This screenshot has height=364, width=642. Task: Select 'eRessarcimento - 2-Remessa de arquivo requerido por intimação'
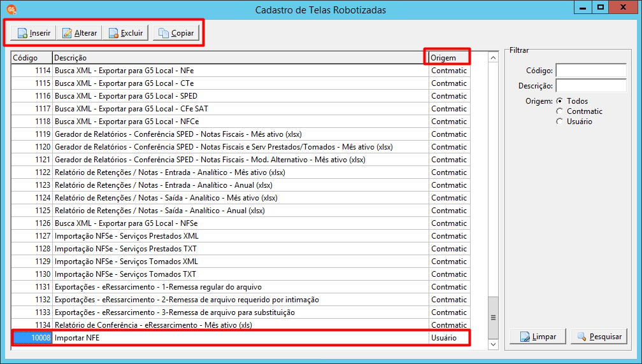(241, 299)
